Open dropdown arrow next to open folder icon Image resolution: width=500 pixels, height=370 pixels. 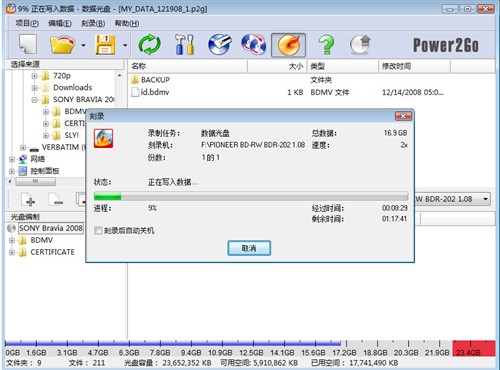83,45
